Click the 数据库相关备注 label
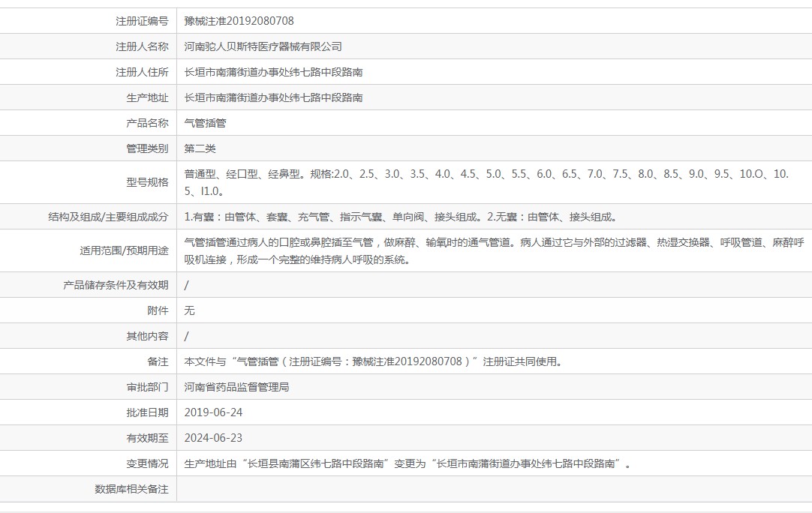The image size is (812, 513). [x=131, y=489]
